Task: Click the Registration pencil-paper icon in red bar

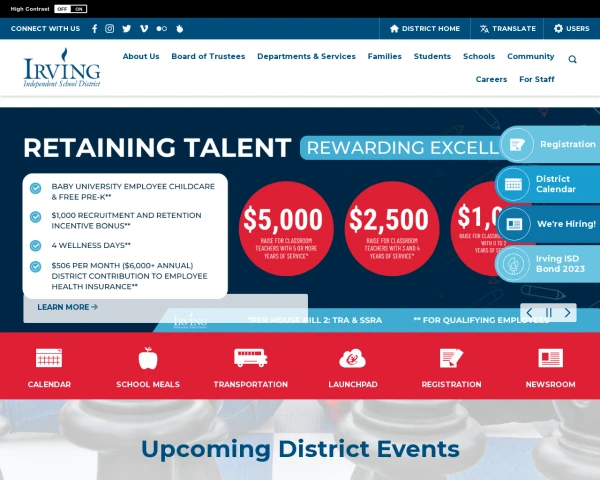Action: [x=451, y=358]
